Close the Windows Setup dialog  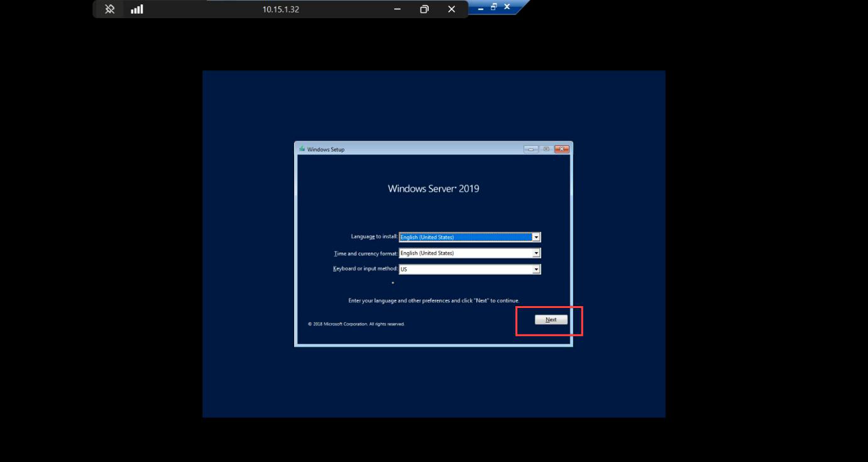[562, 149]
